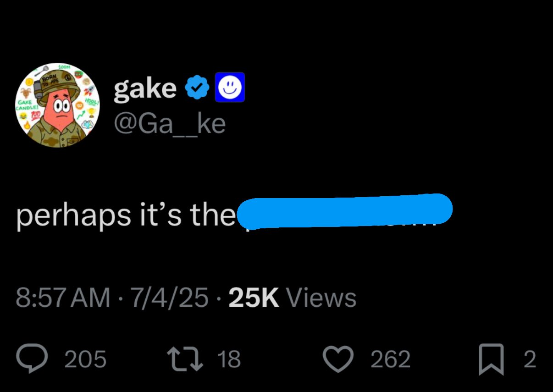Click the 7/4/25 post date
This screenshot has width=553, height=392.
pos(170,298)
